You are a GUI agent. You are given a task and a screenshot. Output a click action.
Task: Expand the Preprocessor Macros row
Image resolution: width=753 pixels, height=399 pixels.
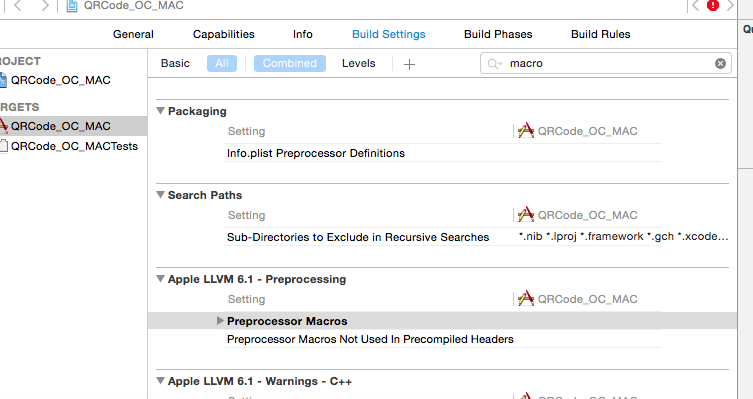pos(220,321)
